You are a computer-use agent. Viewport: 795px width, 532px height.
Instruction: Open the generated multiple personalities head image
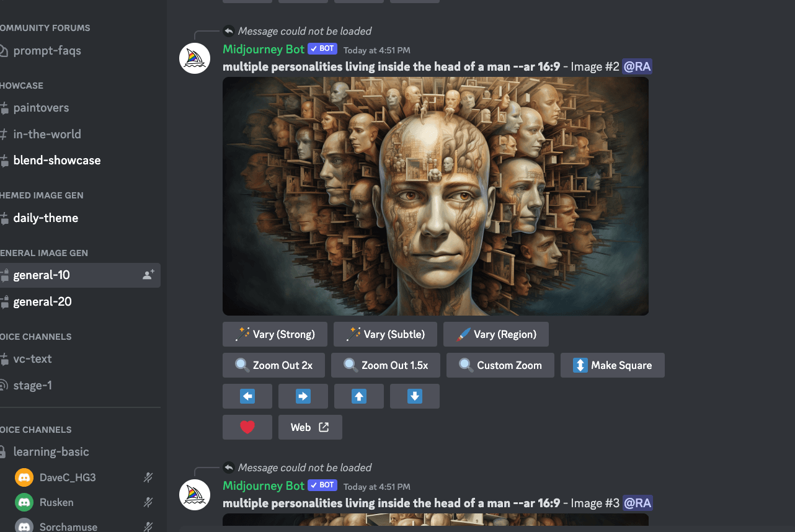(x=435, y=196)
